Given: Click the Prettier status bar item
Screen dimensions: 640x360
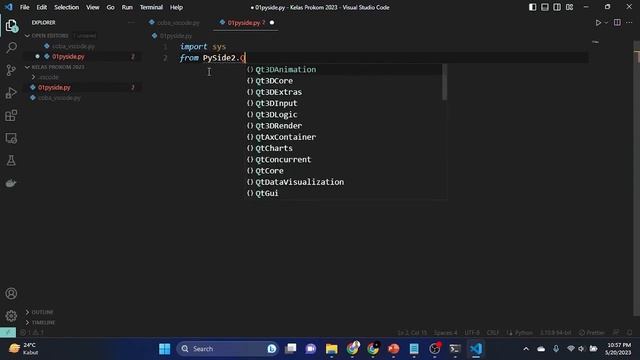Looking at the screenshot, I should pos(591,333).
